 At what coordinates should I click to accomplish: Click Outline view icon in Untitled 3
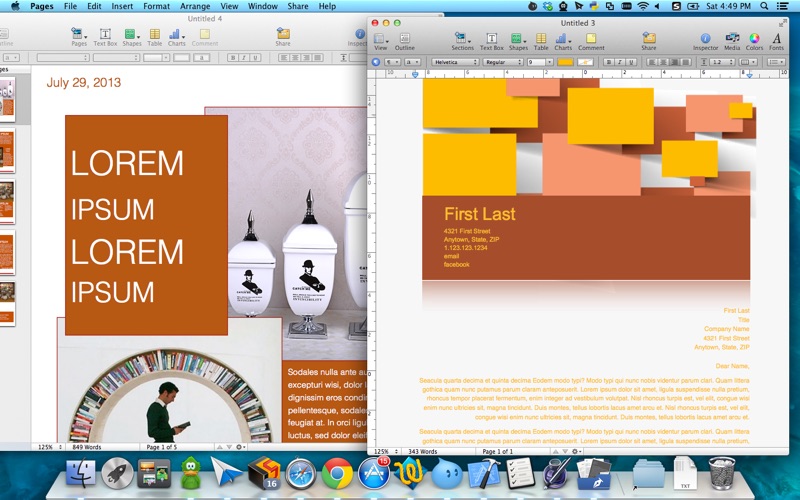point(404,38)
